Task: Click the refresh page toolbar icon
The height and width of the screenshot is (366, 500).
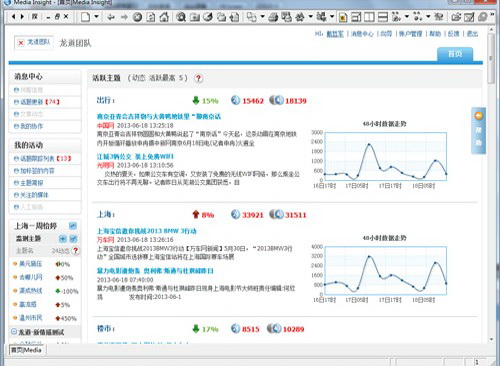Action: 151,17
